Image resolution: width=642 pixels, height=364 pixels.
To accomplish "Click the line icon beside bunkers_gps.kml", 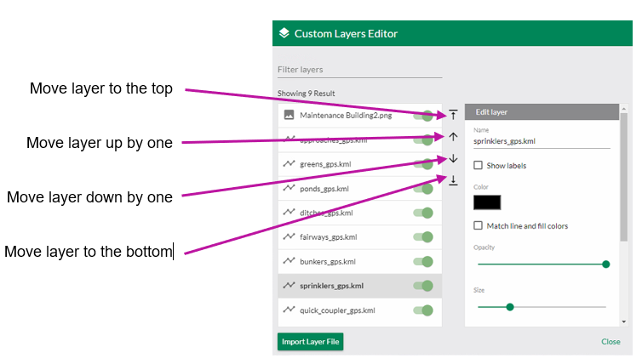I will [289, 261].
